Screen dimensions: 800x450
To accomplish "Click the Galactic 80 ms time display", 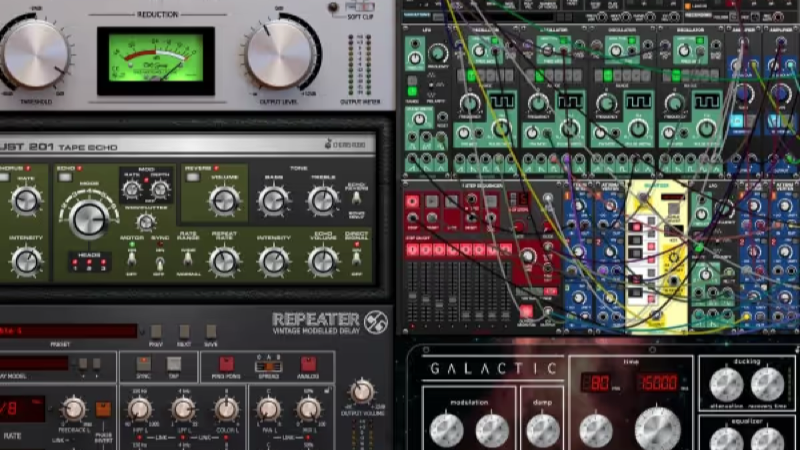I will pyautogui.click(x=596, y=382).
